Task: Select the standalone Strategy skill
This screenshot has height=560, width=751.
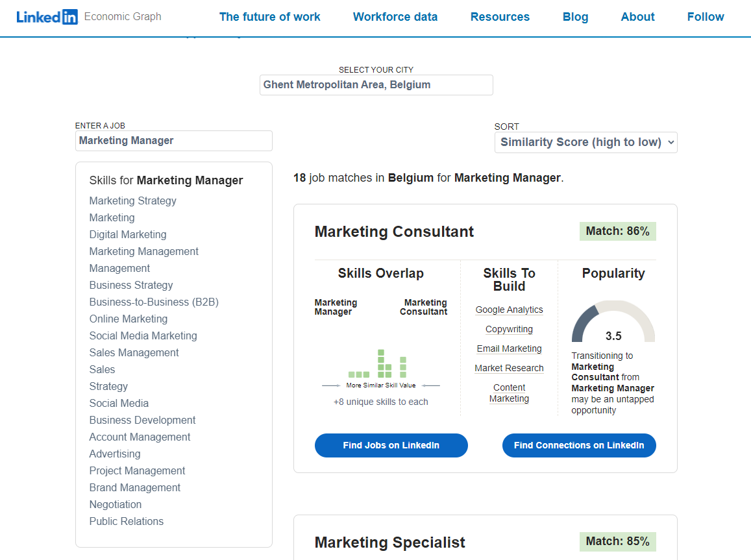Action: 108,386
